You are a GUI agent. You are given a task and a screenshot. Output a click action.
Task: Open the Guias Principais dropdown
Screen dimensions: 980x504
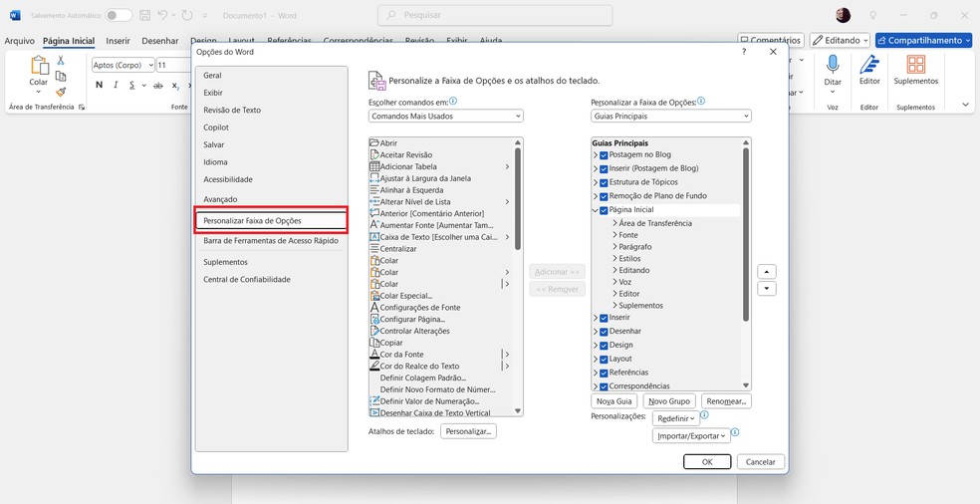671,116
